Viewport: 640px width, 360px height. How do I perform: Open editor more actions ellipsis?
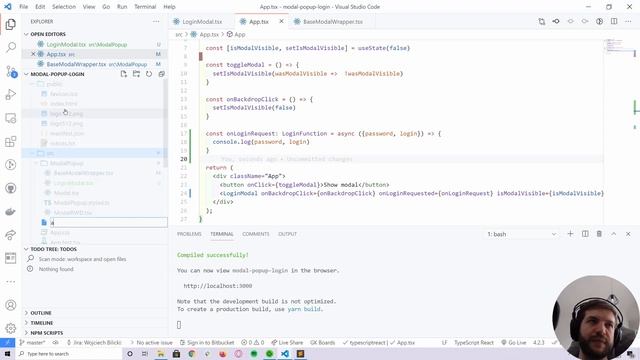[x=628, y=21]
